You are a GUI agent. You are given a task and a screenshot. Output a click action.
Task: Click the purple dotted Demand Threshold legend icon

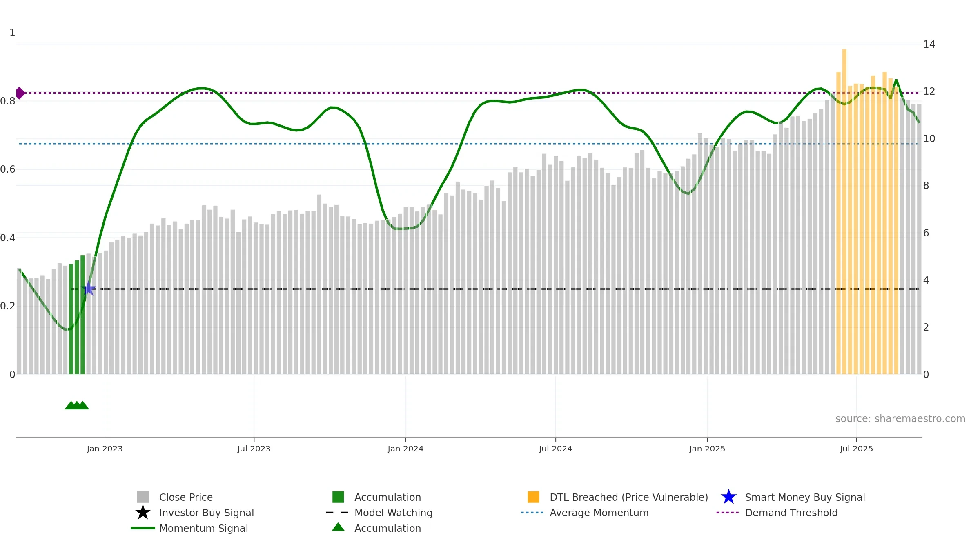(728, 513)
